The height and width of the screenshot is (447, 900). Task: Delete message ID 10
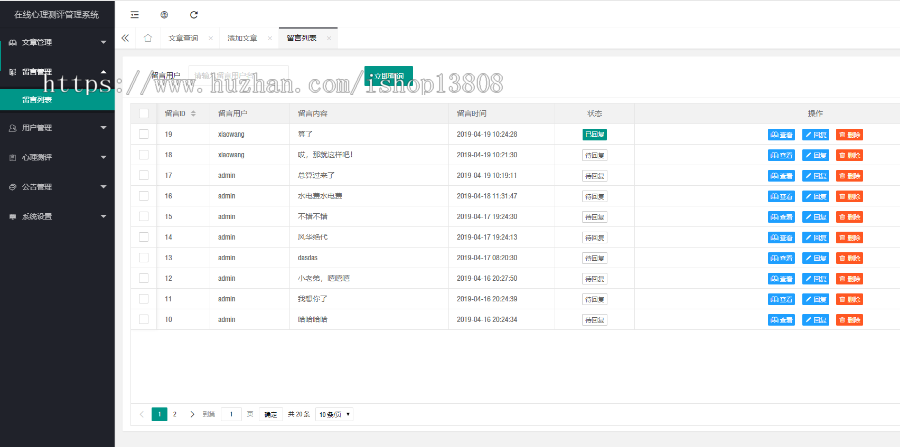[849, 320]
